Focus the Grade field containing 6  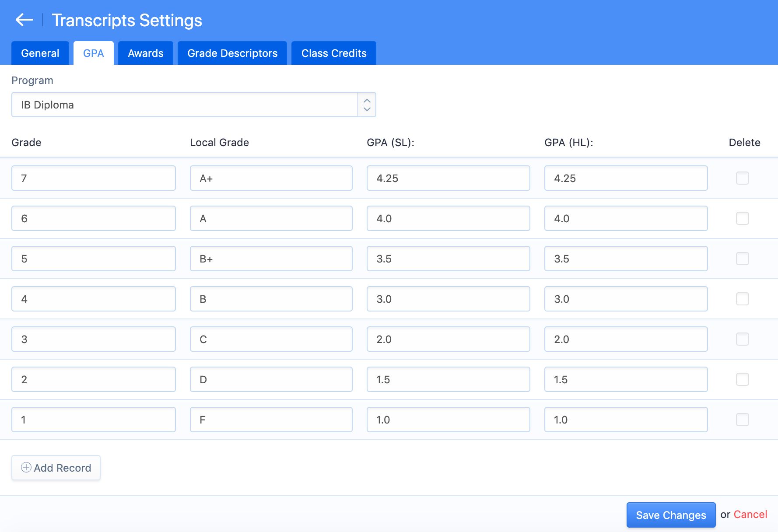click(94, 218)
